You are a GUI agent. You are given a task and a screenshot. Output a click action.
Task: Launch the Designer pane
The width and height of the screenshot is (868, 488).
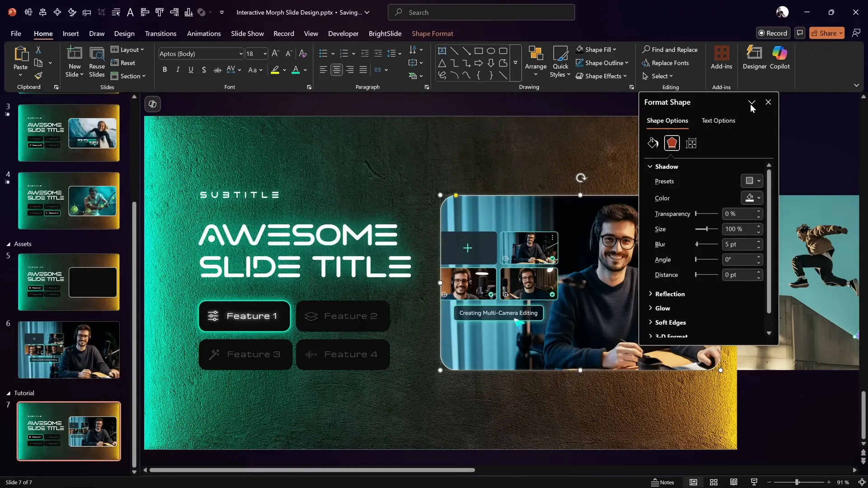coord(755,58)
